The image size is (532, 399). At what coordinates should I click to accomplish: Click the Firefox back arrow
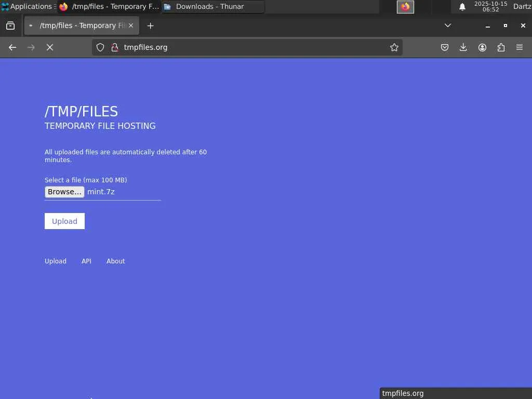pyautogui.click(x=12, y=47)
